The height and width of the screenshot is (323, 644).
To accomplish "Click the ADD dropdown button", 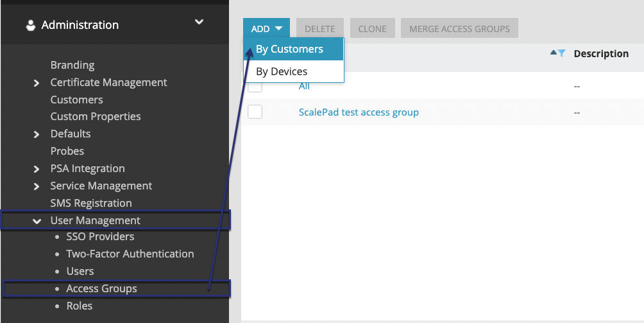I will pyautogui.click(x=267, y=28).
